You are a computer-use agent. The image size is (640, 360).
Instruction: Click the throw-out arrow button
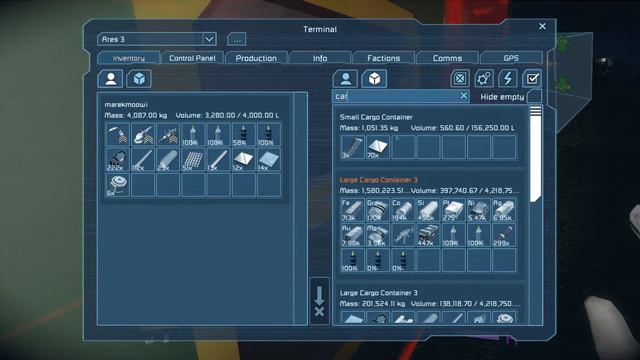coord(319,301)
